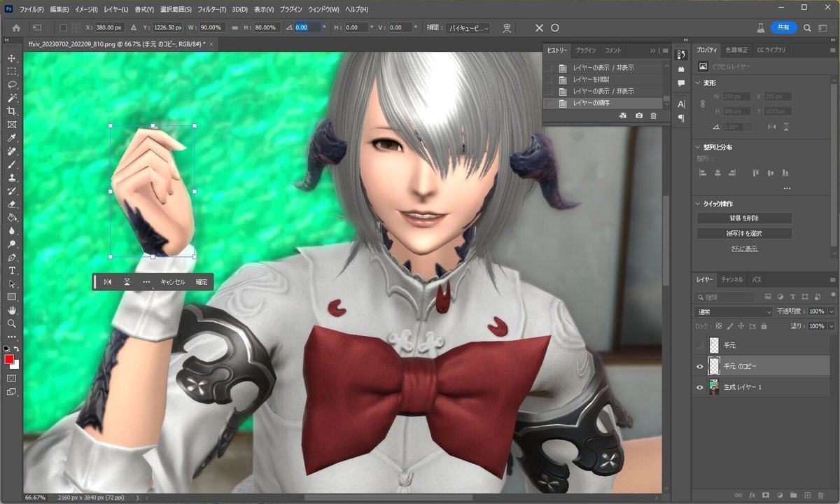Image resolution: width=840 pixels, height=504 pixels.
Task: Expand more history panel tabs
Action: (652, 50)
